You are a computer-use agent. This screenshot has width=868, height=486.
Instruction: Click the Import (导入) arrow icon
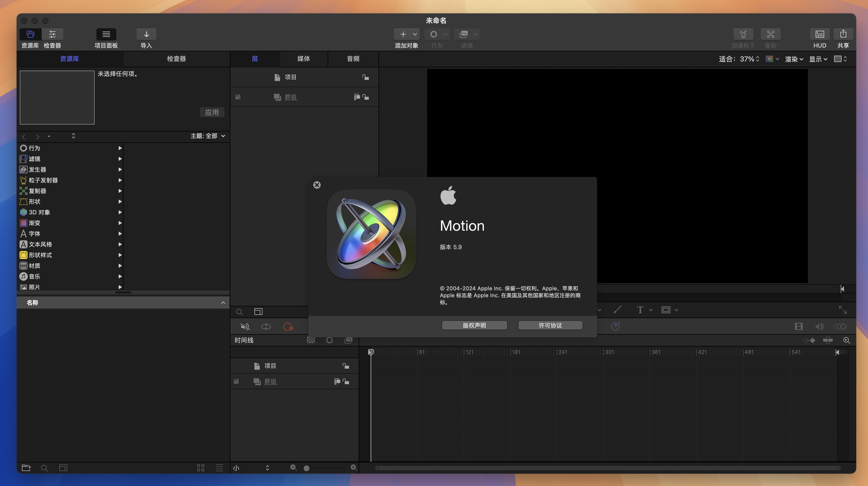click(146, 34)
